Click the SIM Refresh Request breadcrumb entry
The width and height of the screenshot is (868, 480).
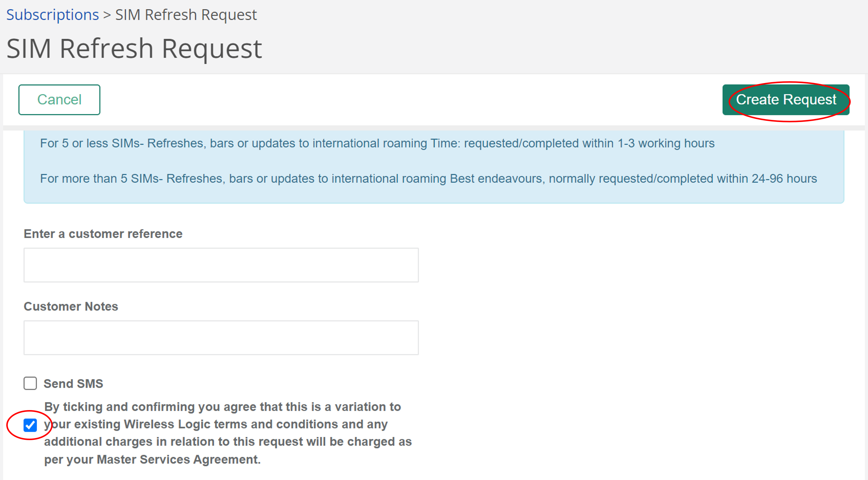coord(185,14)
